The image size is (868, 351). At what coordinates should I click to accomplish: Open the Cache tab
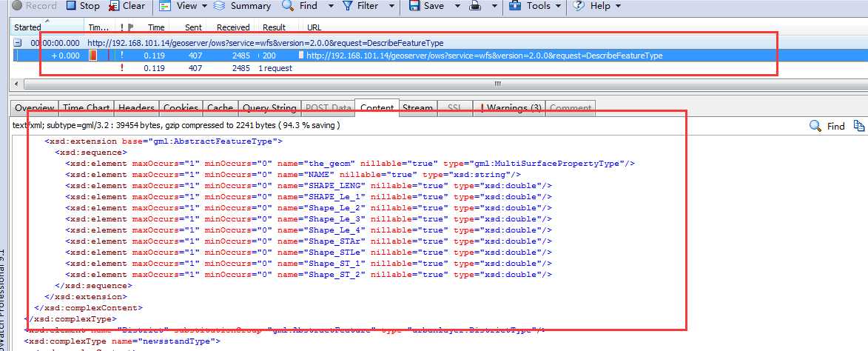pyautogui.click(x=221, y=108)
